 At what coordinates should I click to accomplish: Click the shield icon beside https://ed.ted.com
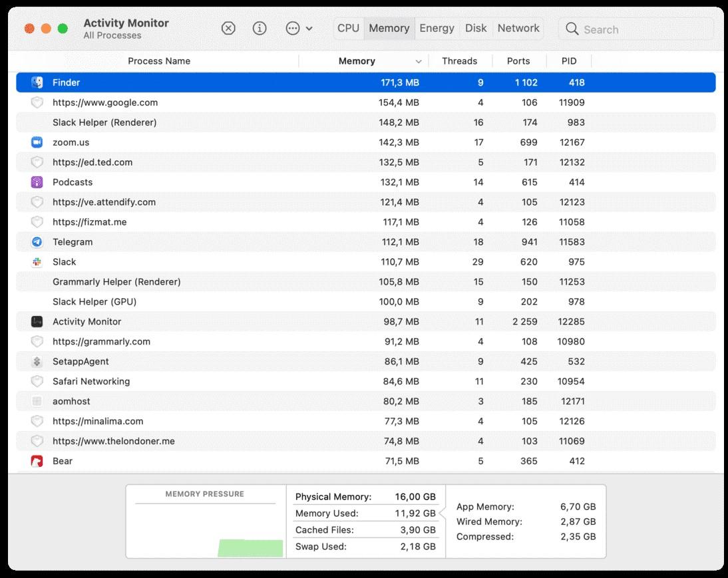tap(37, 162)
